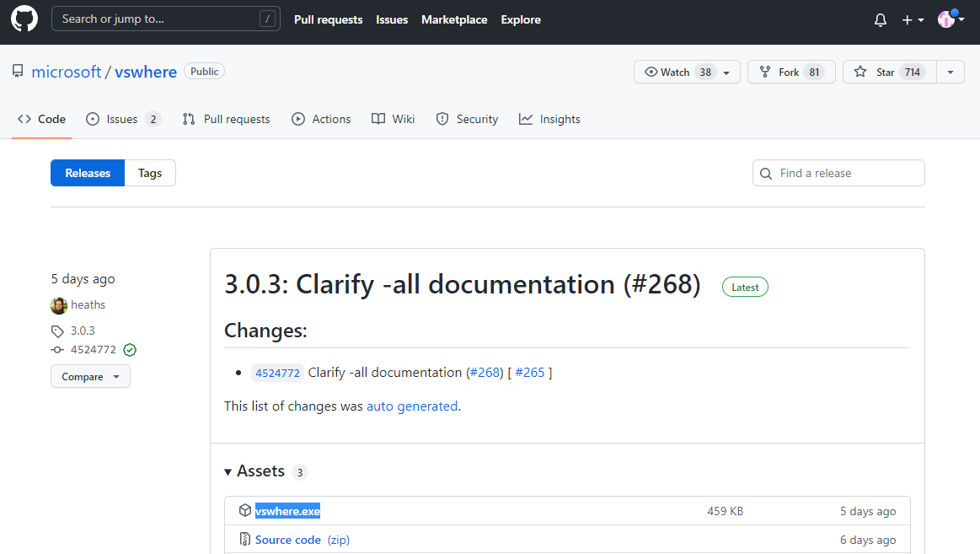980x554 pixels.
Task: Open the microsoft organization link
Action: pyautogui.click(x=67, y=72)
